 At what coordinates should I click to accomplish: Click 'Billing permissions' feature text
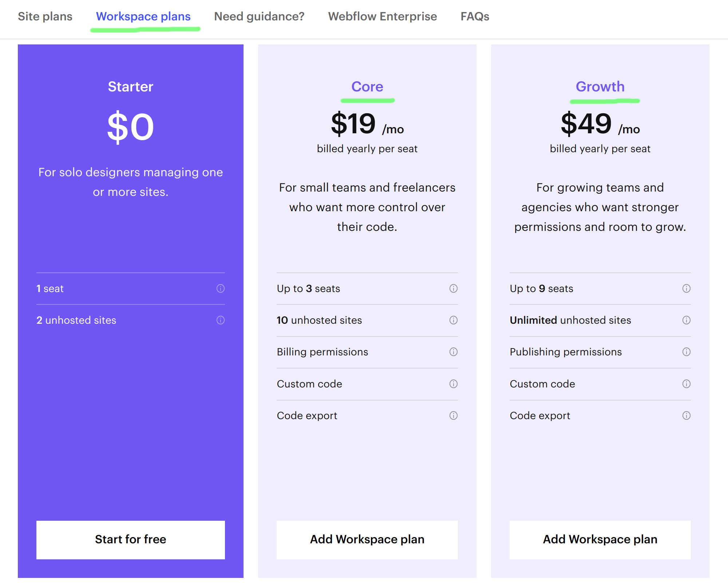(323, 352)
